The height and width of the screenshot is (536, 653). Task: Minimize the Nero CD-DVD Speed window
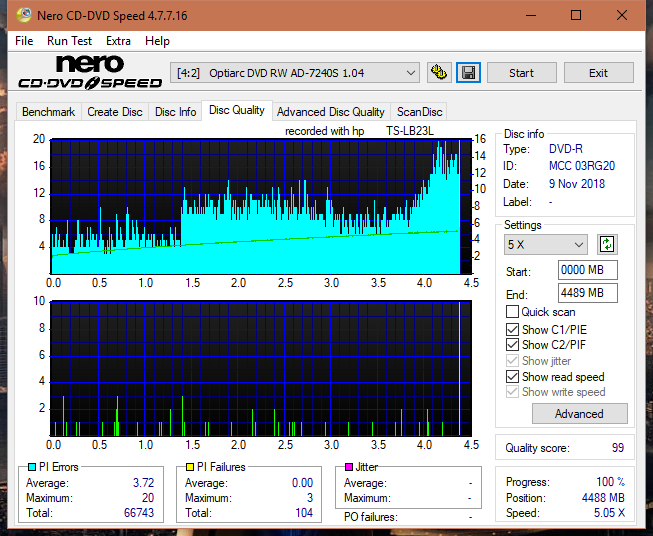point(531,15)
